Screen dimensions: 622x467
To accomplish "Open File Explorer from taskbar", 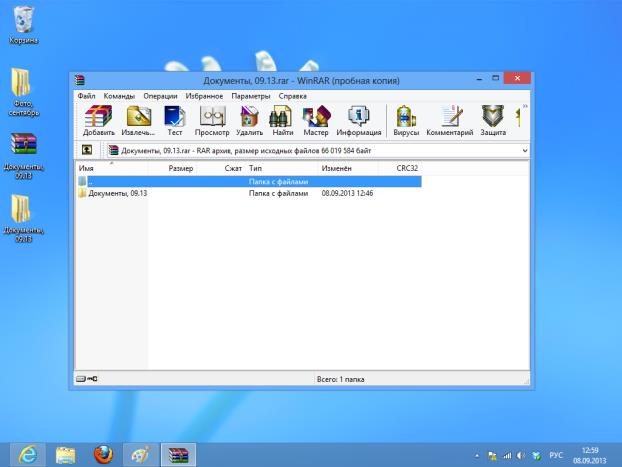I will pos(65,455).
